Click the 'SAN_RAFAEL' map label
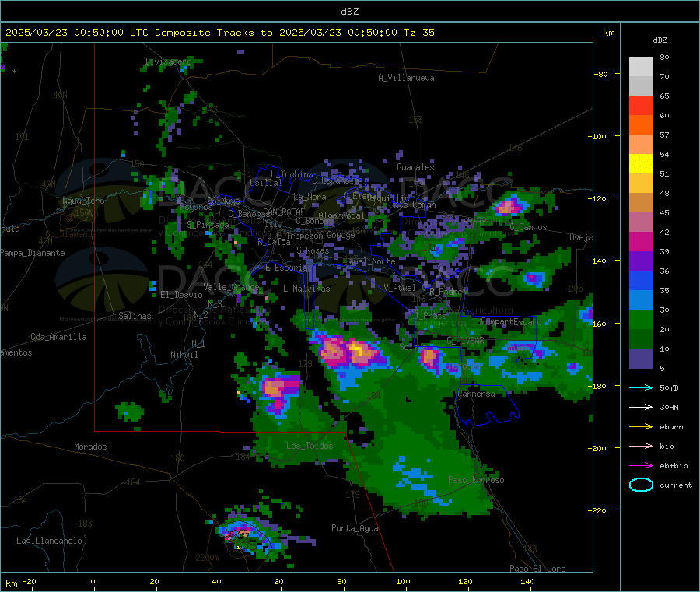Viewport: 700px width, 592px height. click(x=285, y=212)
